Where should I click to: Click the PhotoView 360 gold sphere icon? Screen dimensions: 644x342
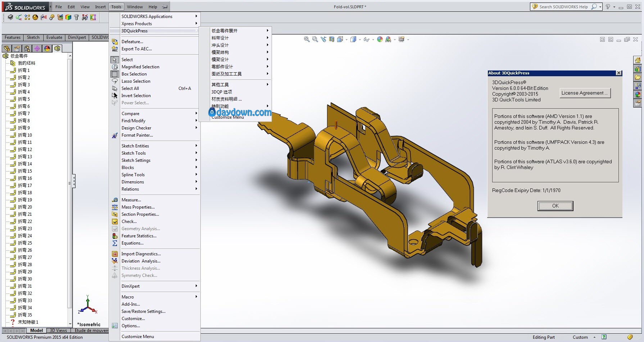click(x=35, y=17)
